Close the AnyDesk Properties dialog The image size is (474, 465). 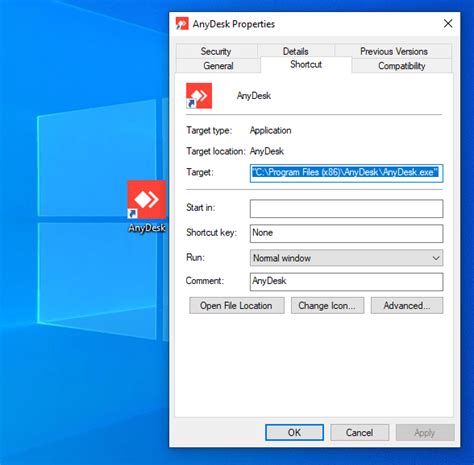tap(448, 23)
